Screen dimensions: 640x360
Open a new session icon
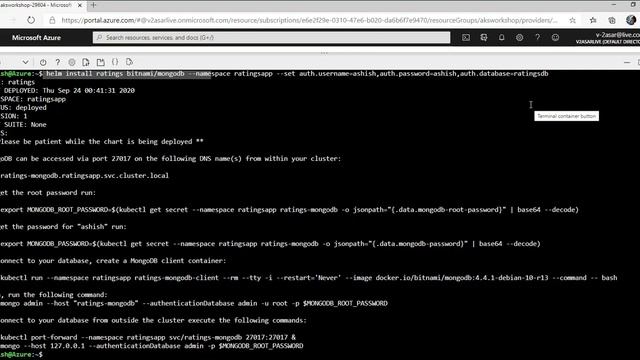click(100, 62)
